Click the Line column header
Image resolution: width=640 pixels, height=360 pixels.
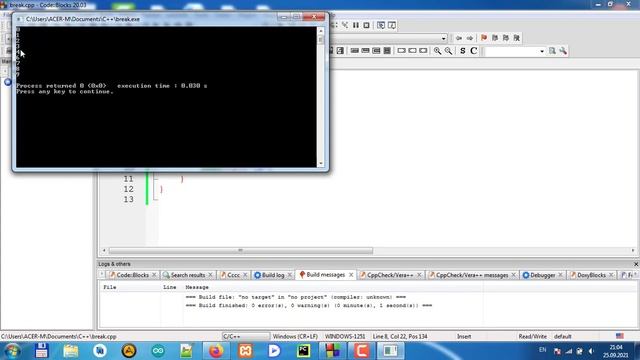pyautogui.click(x=171, y=287)
